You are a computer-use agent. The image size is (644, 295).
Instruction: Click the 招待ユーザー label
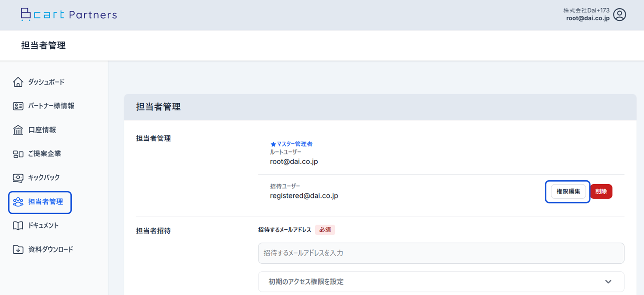click(285, 186)
